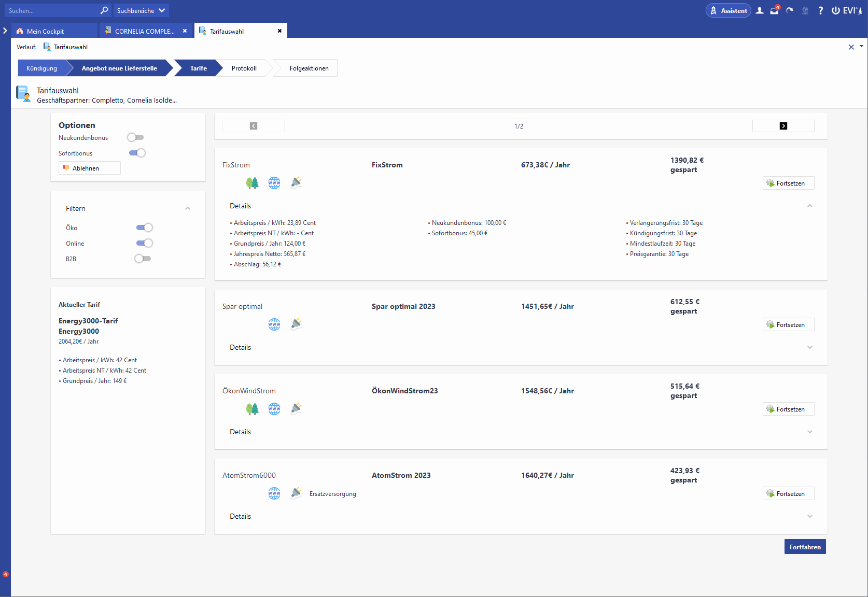Click the search magnifier icon
Screen dimensions: 868x597
(104, 10)
